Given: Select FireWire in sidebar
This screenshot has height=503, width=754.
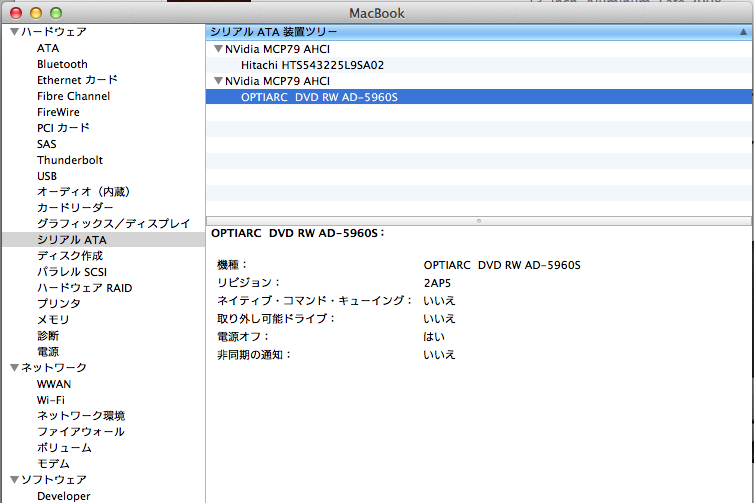Looking at the screenshot, I should click(x=58, y=112).
